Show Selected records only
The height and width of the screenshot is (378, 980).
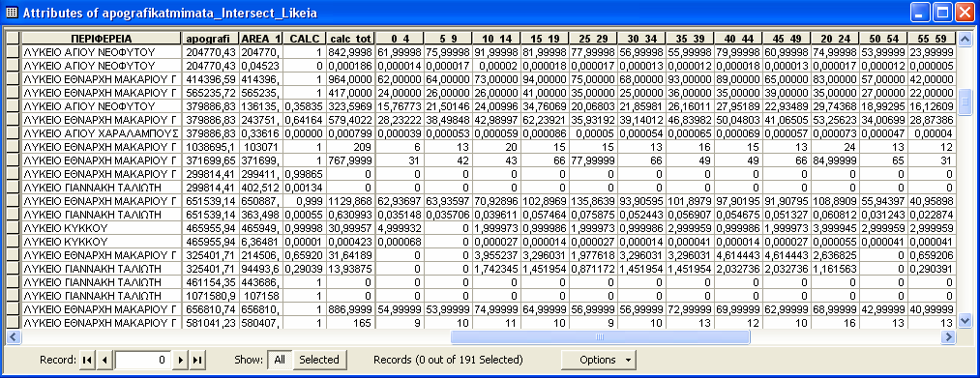coord(318,360)
